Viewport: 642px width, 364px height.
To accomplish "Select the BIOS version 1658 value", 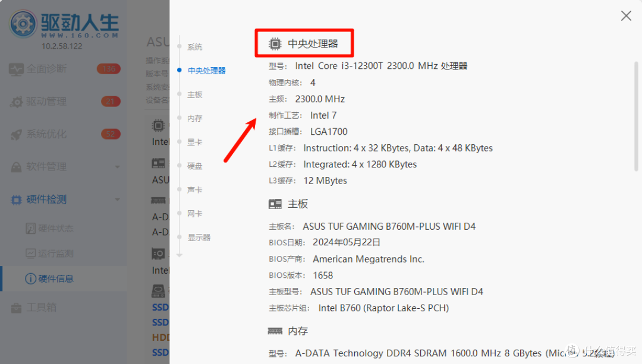I will 323,276.
